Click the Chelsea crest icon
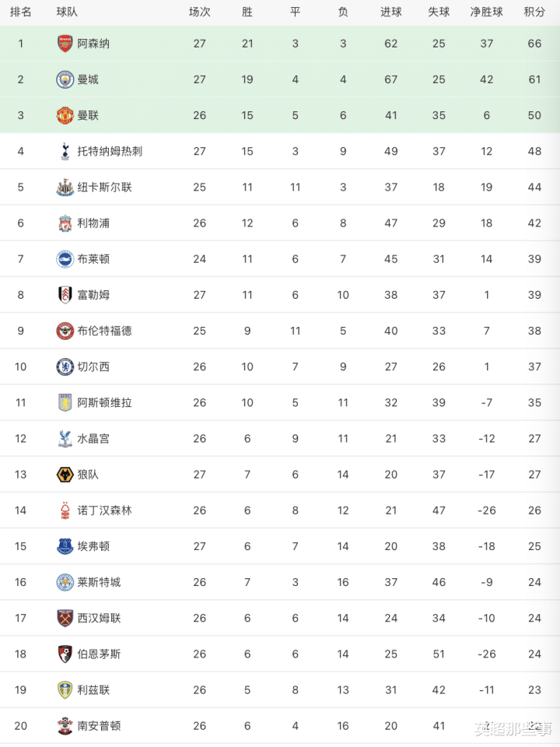The image size is (560, 747). (x=65, y=366)
